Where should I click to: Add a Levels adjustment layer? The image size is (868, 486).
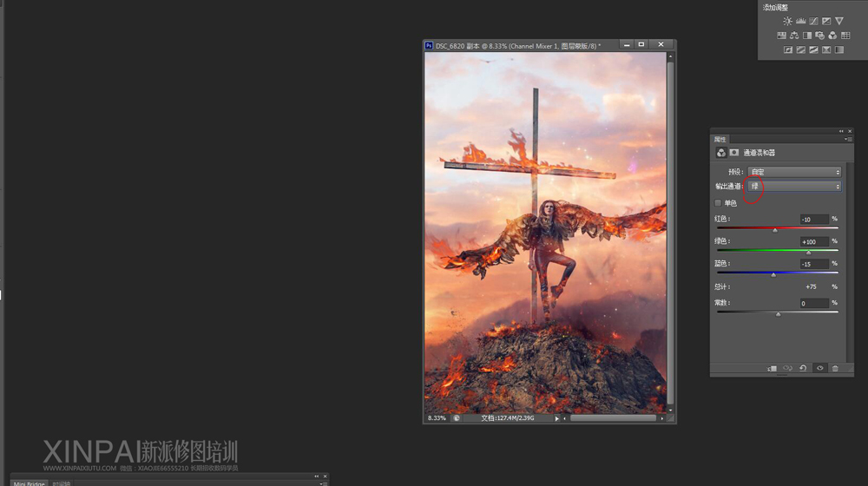(x=800, y=21)
